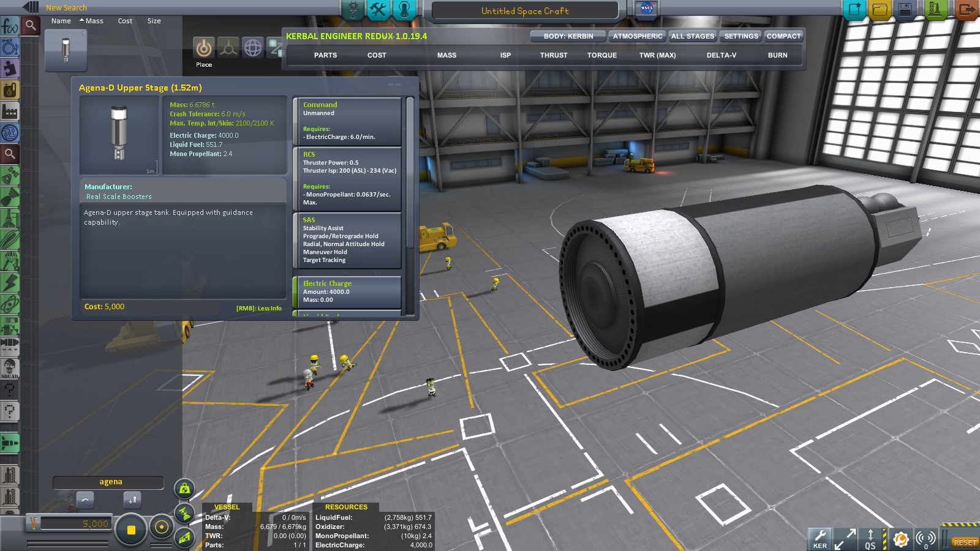This screenshot has width=980, height=551.
Task: Click the SAS module info box
Action: 347,241
